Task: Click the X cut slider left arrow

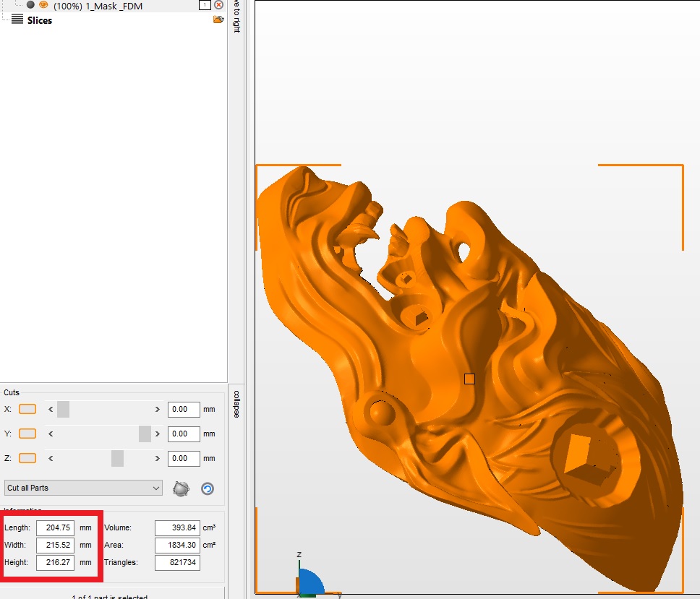Action: [51, 410]
